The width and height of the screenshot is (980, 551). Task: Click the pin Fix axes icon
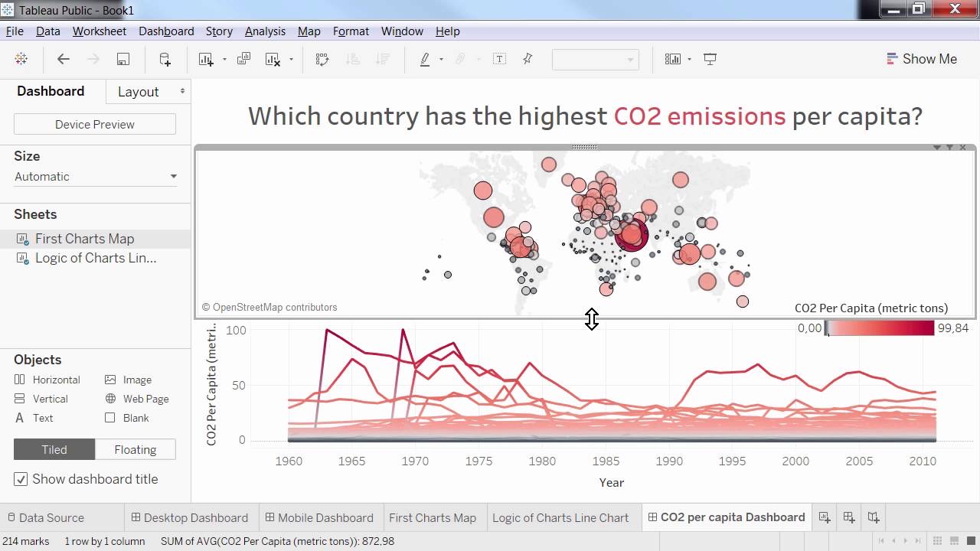point(528,59)
